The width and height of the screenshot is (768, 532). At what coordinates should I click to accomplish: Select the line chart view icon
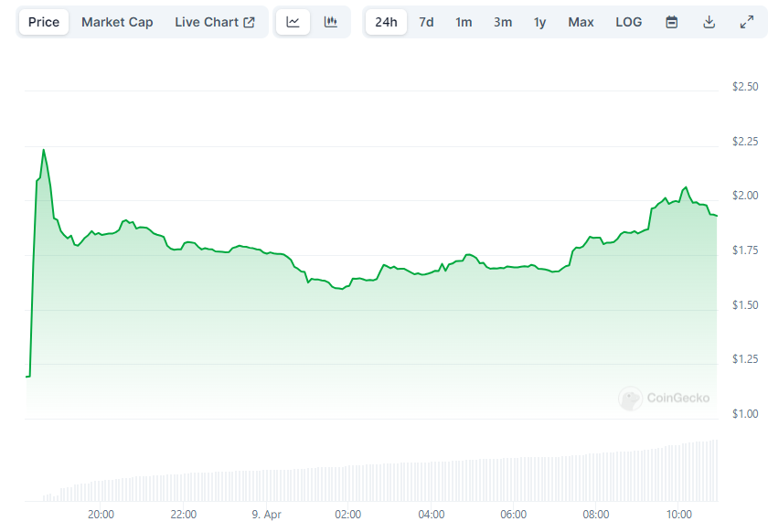pyautogui.click(x=293, y=22)
